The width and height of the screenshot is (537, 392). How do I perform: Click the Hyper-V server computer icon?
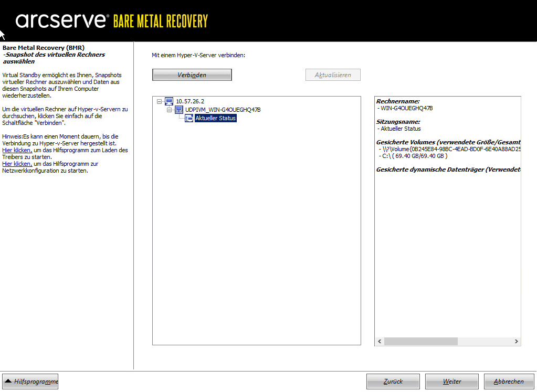click(x=169, y=101)
